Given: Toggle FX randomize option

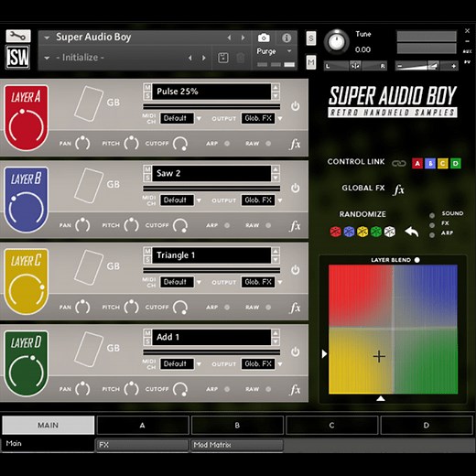Looking at the screenshot, I should coord(432,225).
